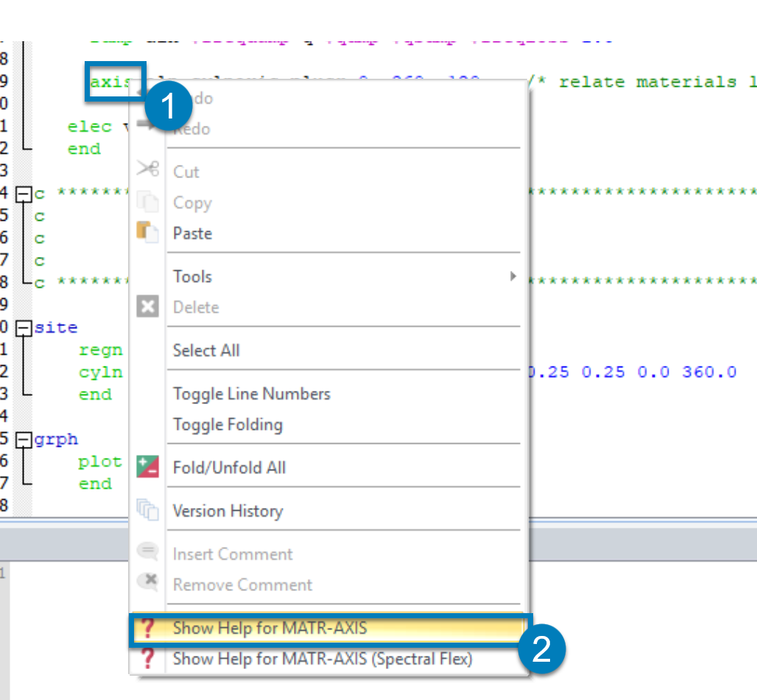This screenshot has height=700, width=757.
Task: Click the 'cyln' command line
Action: point(100,372)
